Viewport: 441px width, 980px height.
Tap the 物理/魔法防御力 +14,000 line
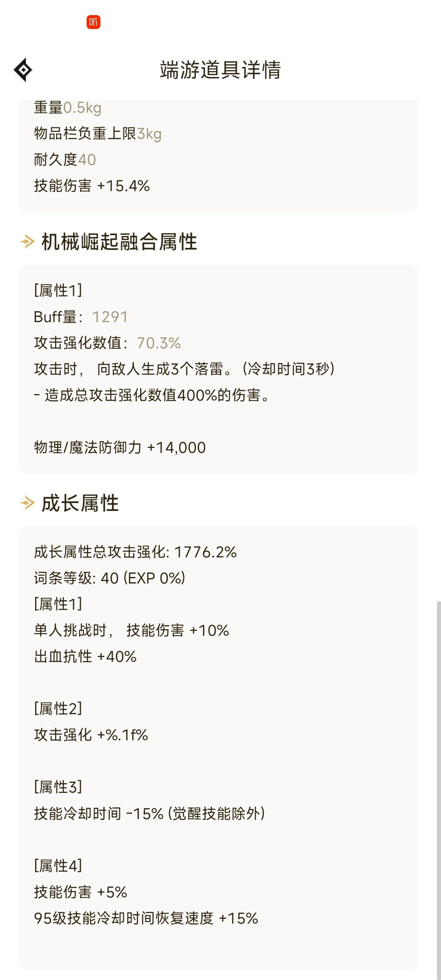(x=120, y=448)
